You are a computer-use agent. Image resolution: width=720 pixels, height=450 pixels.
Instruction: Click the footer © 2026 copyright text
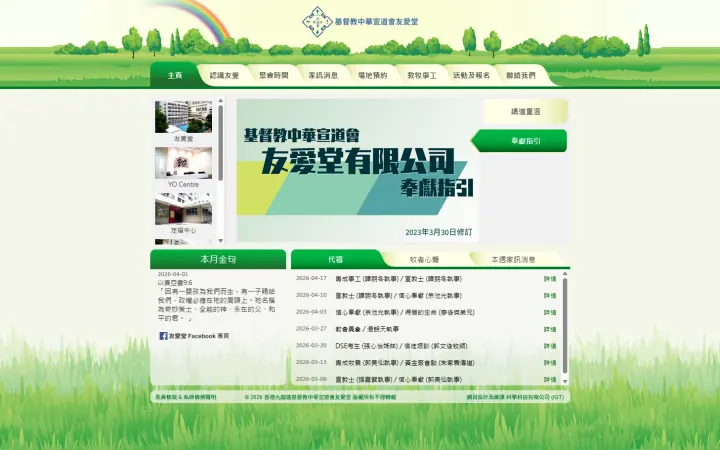320,397
